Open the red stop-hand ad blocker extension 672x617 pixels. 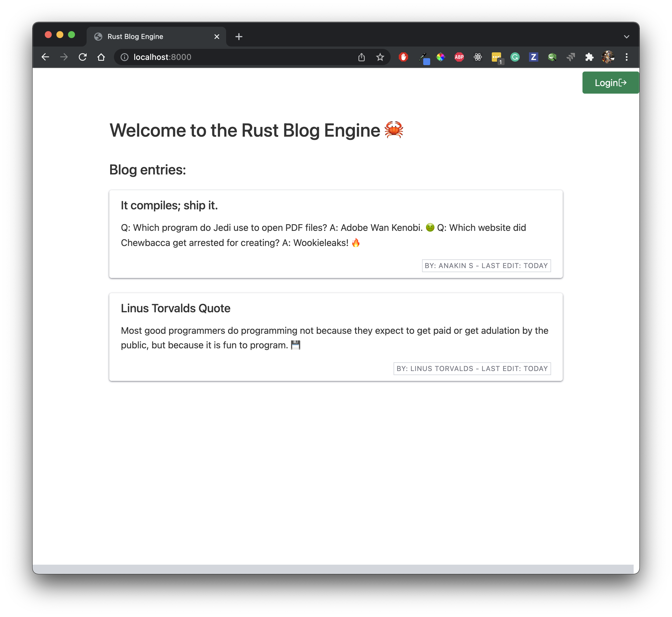click(403, 57)
